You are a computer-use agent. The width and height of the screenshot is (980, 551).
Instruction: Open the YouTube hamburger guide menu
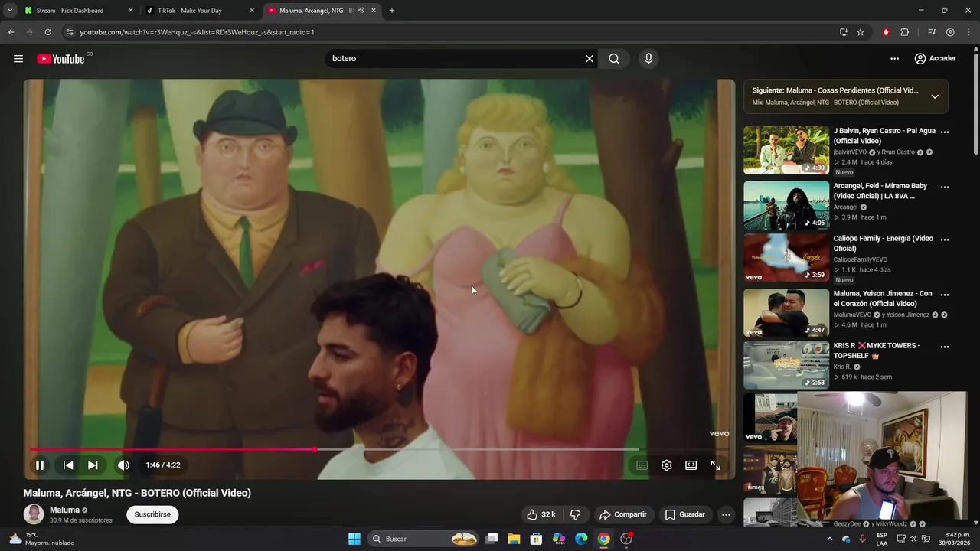coord(18,59)
